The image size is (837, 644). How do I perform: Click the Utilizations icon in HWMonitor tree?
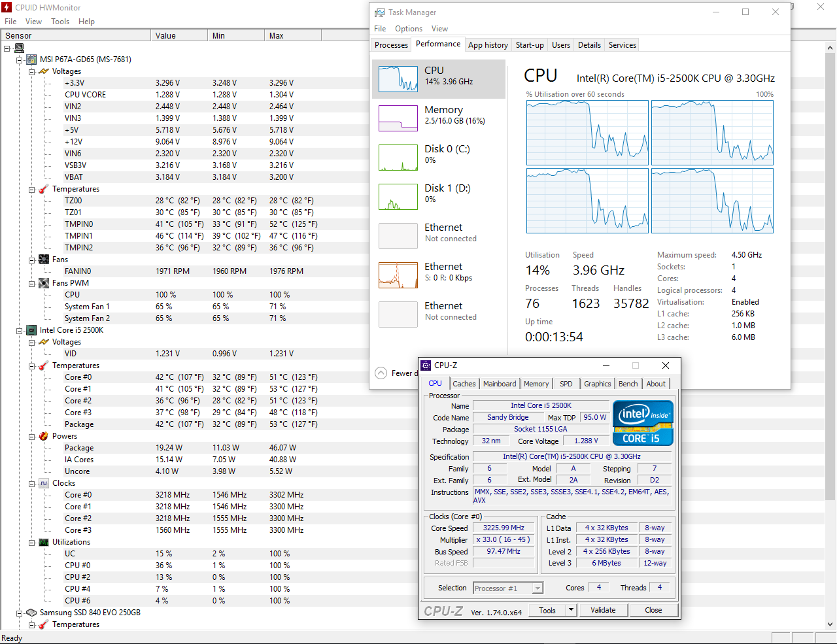(x=44, y=542)
